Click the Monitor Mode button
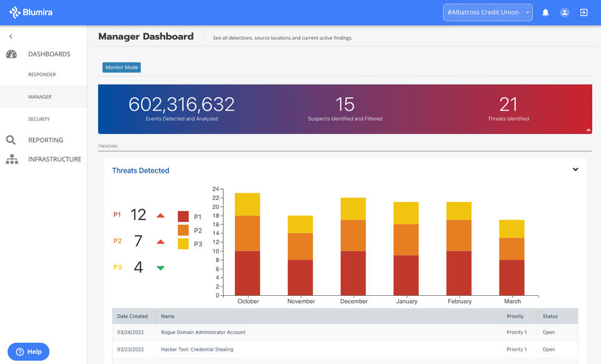 click(x=121, y=68)
